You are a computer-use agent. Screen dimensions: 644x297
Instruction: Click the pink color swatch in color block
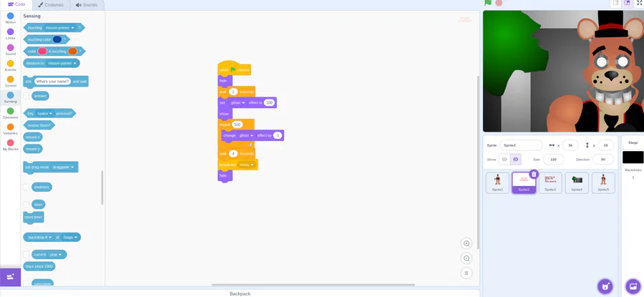(42, 52)
